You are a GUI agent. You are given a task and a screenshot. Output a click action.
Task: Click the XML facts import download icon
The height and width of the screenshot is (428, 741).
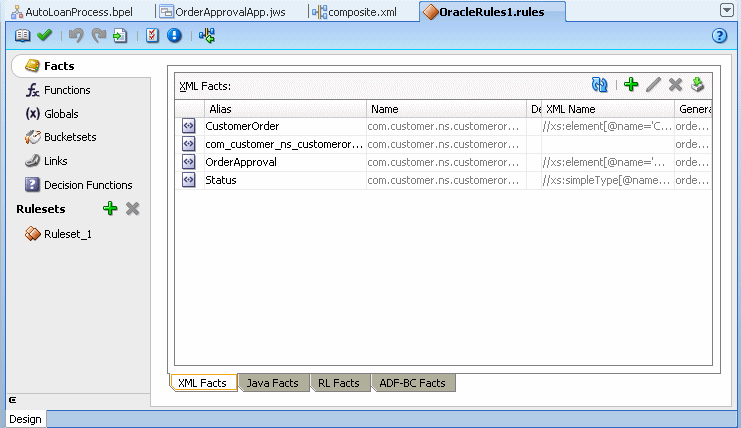pyautogui.click(x=698, y=85)
